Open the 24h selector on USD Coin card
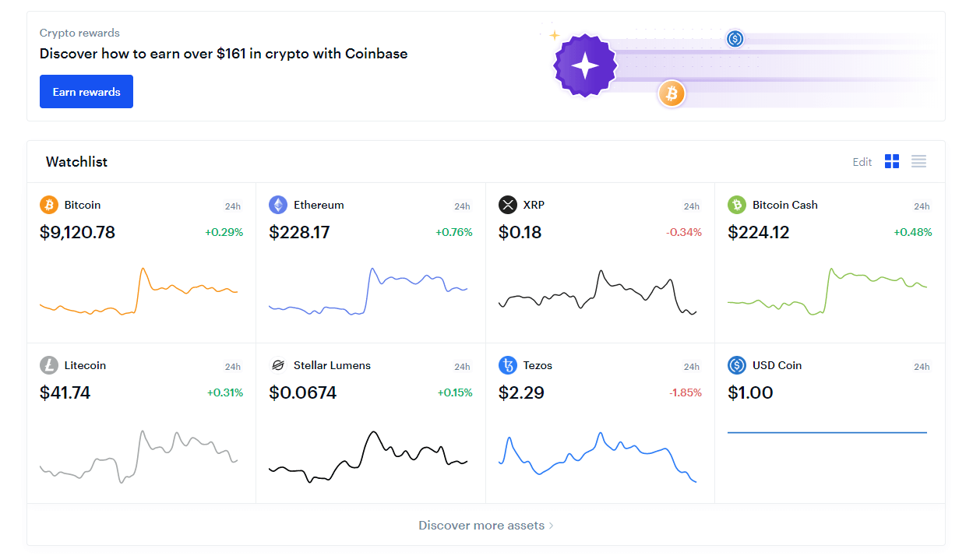 (x=922, y=367)
